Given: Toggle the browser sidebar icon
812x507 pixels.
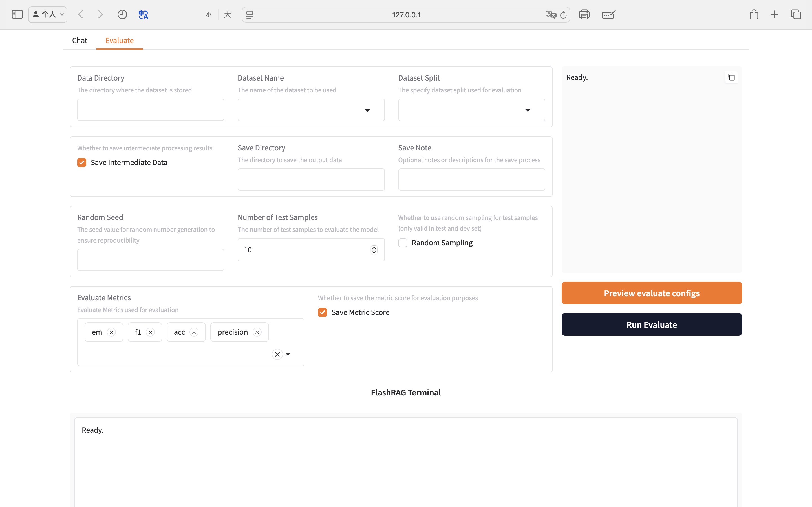Looking at the screenshot, I should click(x=17, y=15).
